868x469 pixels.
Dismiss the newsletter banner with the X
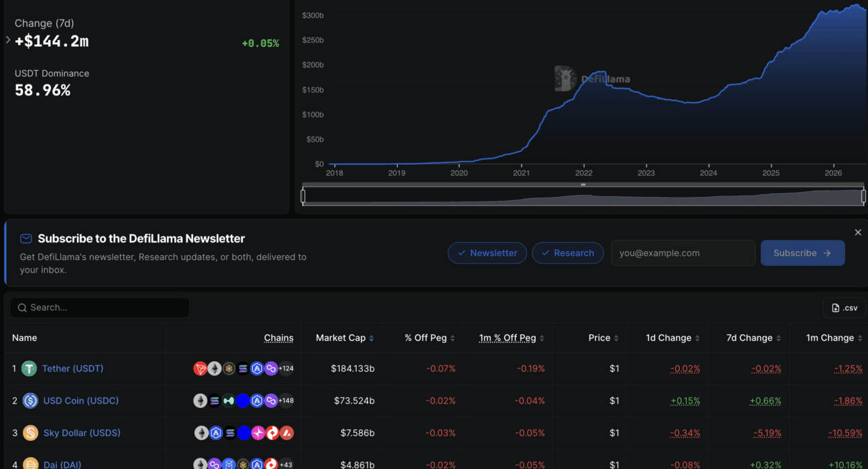point(858,232)
